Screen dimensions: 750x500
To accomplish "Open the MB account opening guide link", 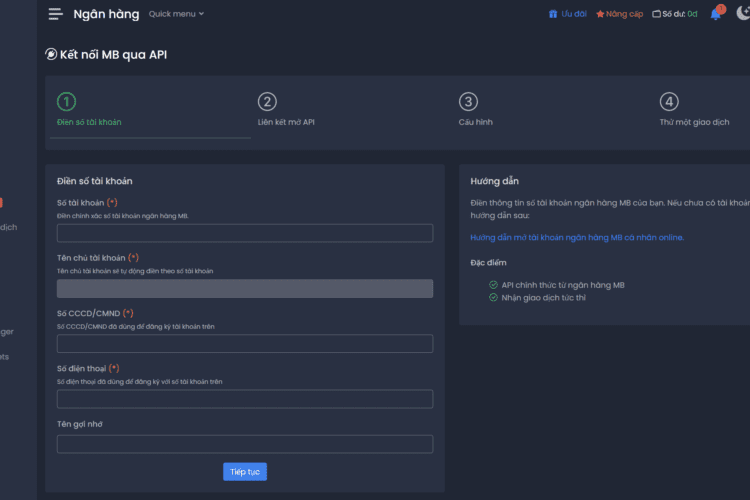I will pos(577,237).
